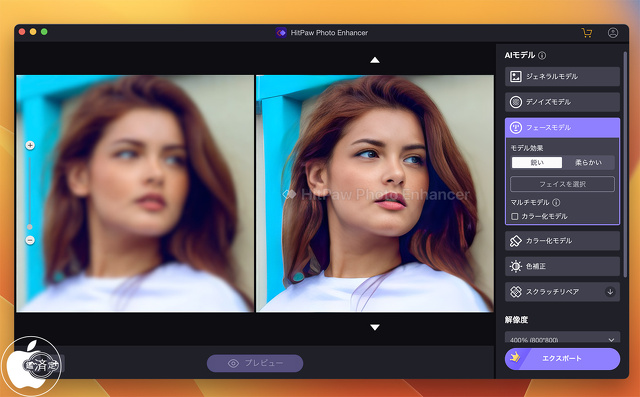This screenshot has width=640, height=397.
Task: Click the 解像度 heading
Action: coord(516,320)
